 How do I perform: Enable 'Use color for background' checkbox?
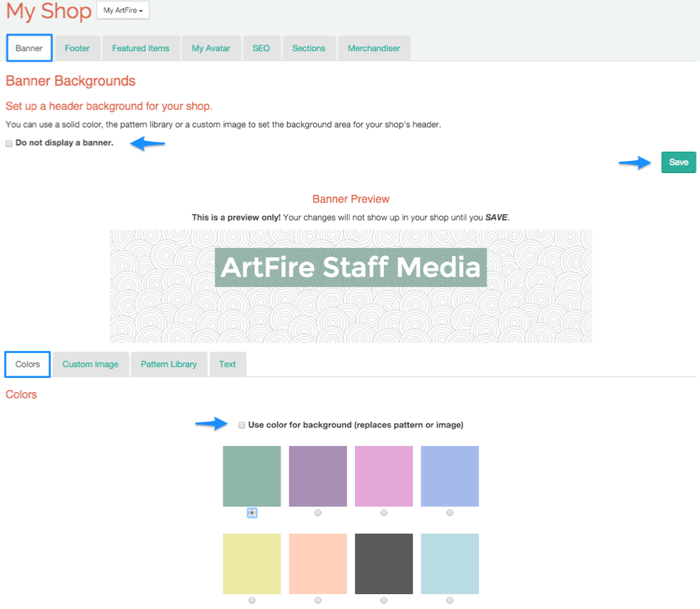(242, 425)
